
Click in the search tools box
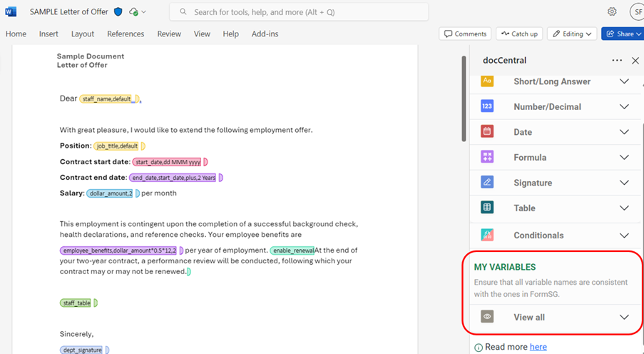pos(300,12)
